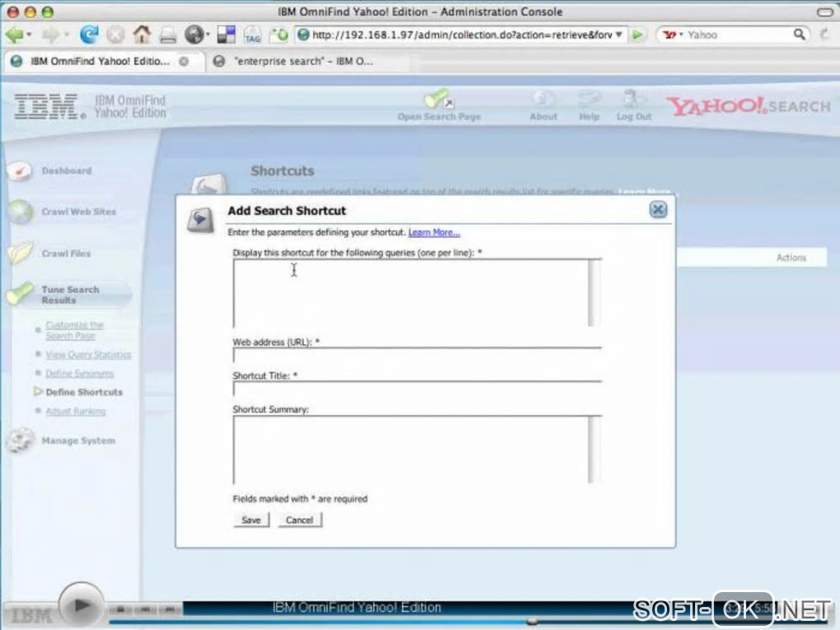Click the Crawl Web Sites globe icon
Screen dimensions: 840x630
(x=21, y=212)
